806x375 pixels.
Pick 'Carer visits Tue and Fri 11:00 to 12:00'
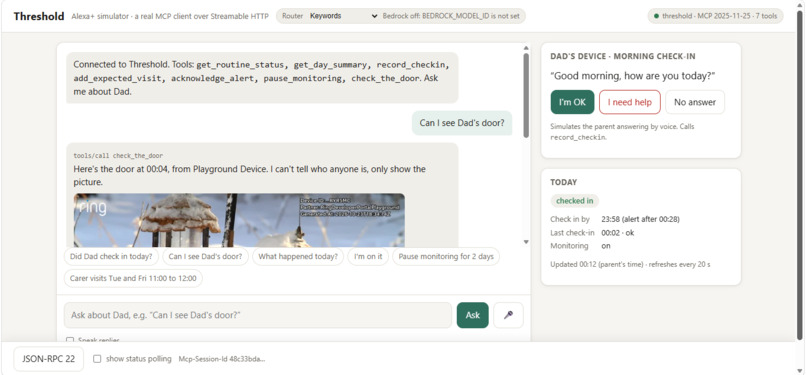pos(133,278)
